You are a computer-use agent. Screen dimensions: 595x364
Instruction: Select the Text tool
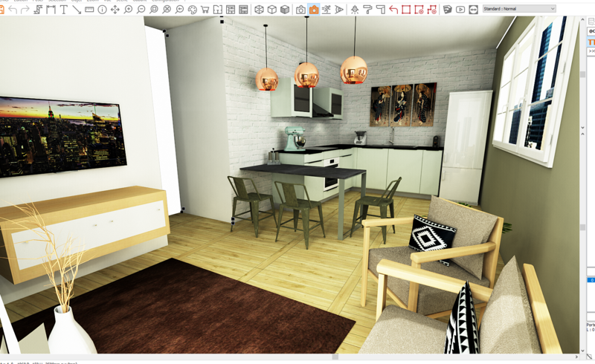click(x=64, y=10)
